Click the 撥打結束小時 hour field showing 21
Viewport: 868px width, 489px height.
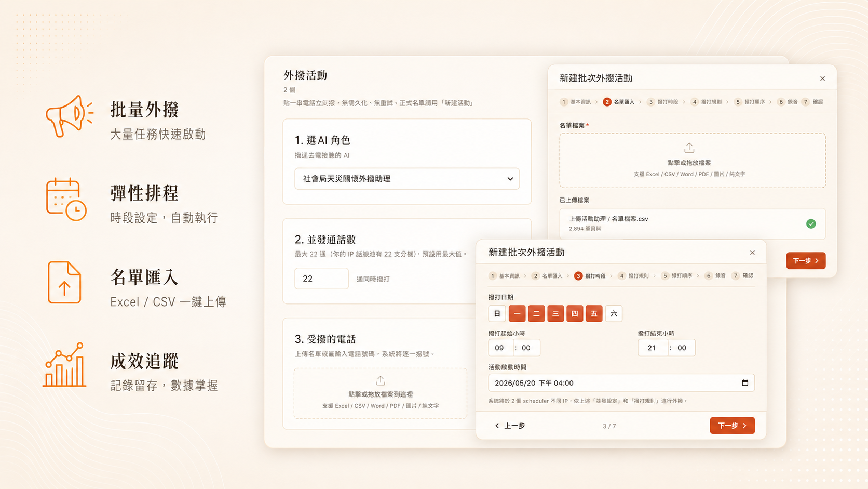[x=652, y=348]
